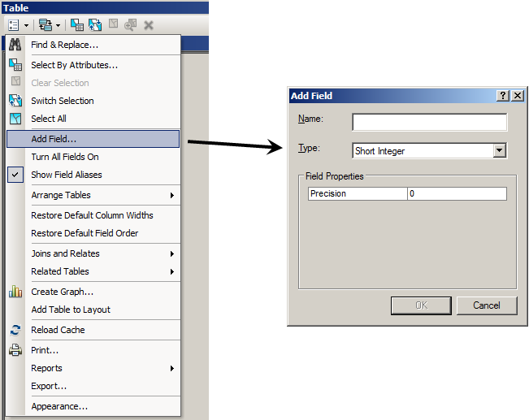The image size is (529, 420).
Task: Choose Turn All Fields On
Action: click(x=93, y=157)
